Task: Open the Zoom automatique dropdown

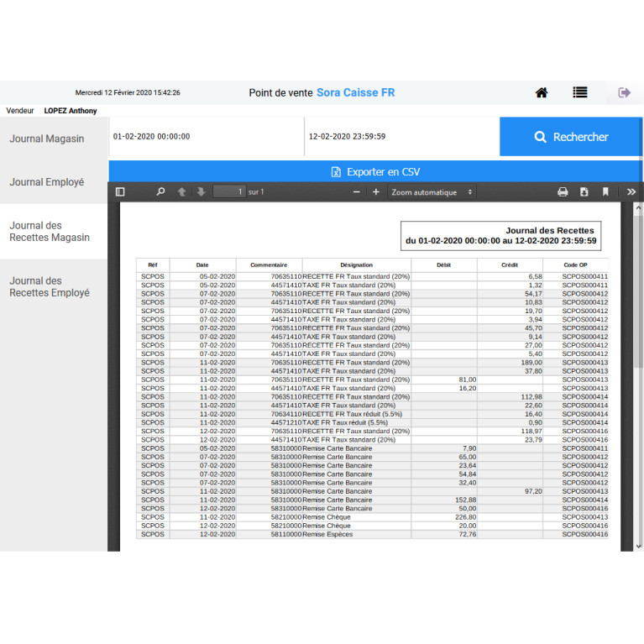Action: click(x=432, y=192)
